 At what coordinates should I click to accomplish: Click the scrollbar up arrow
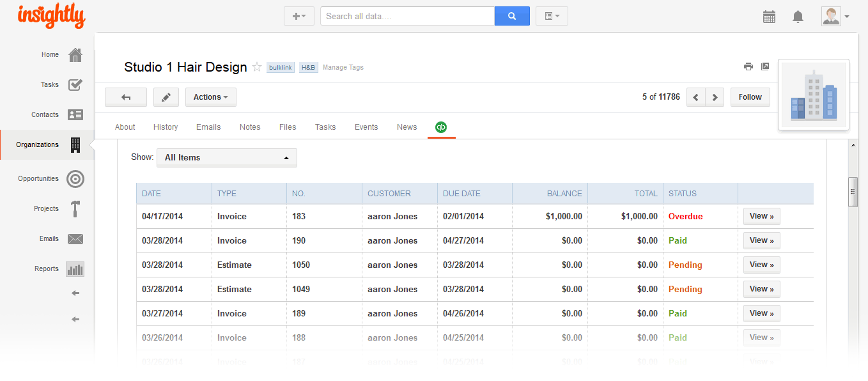(x=853, y=145)
